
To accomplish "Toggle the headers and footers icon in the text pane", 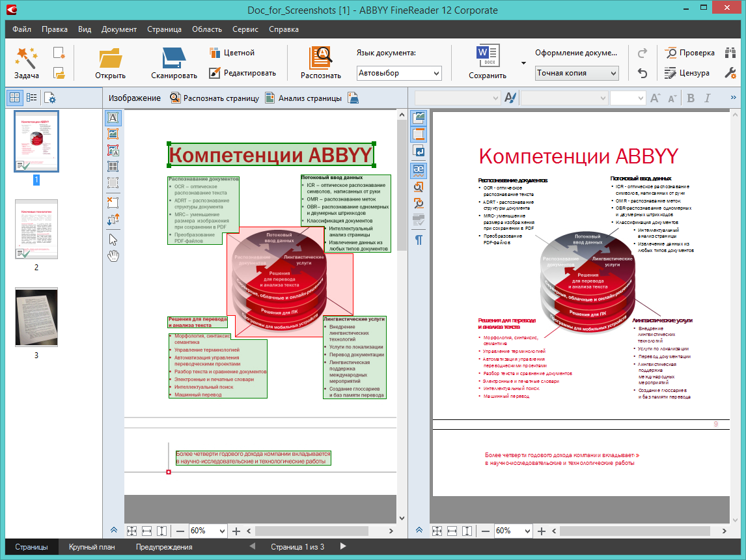I will pos(419,134).
